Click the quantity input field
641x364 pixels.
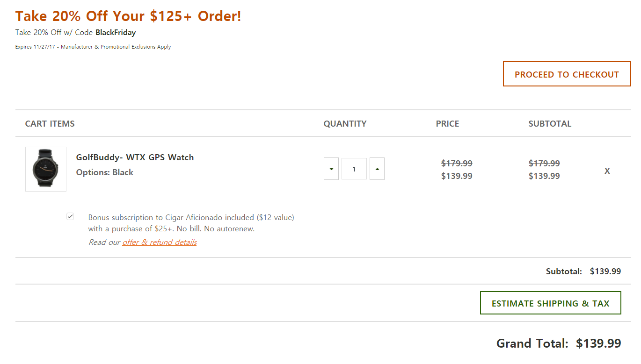354,169
